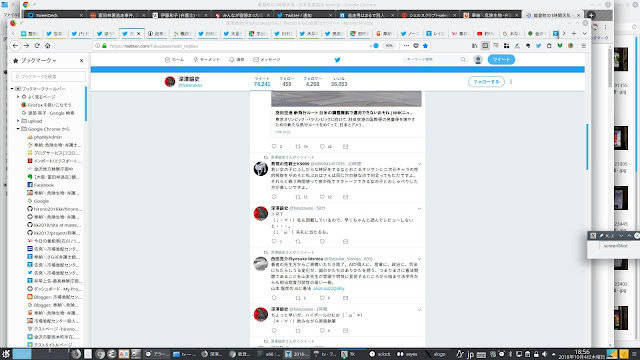
Task: Collapse Google Chrome から folder
Action: click(x=18, y=129)
